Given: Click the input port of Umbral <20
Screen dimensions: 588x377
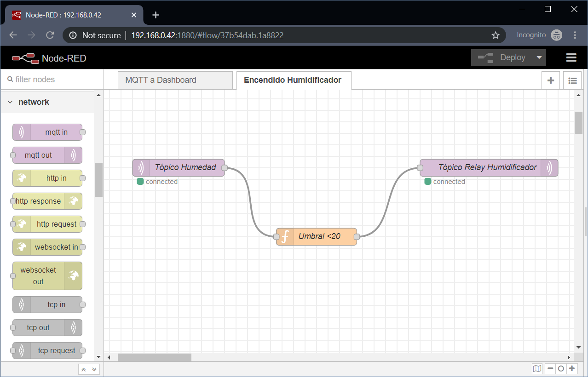Looking at the screenshot, I should click(x=276, y=237).
